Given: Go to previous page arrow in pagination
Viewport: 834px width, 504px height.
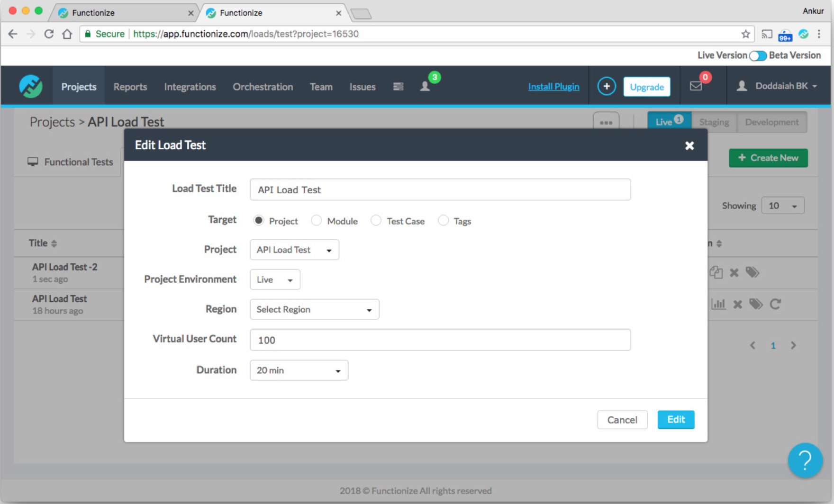Looking at the screenshot, I should (x=752, y=345).
